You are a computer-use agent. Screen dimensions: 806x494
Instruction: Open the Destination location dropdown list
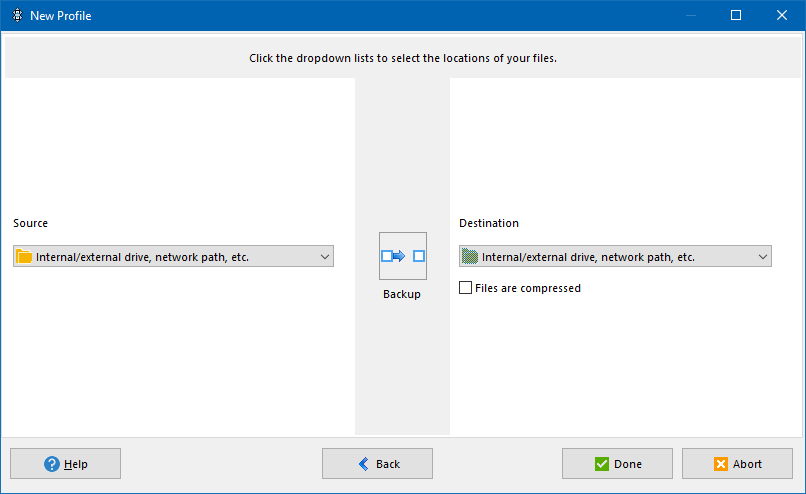click(615, 257)
